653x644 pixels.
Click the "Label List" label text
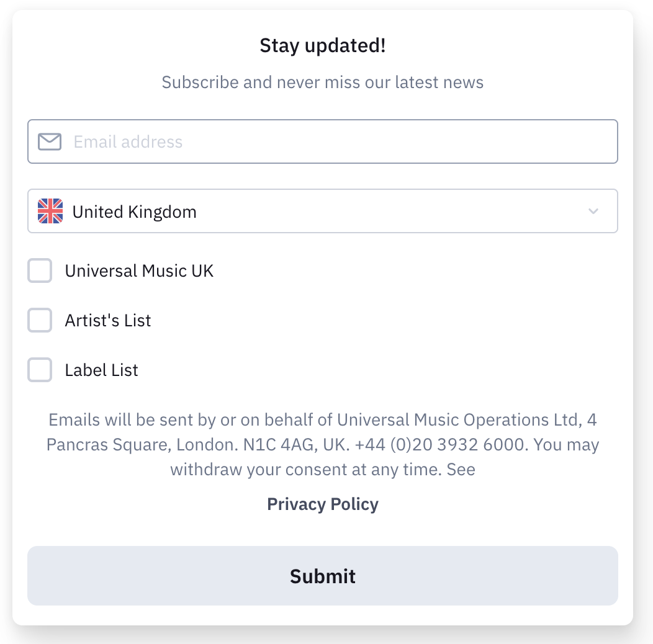pos(102,370)
